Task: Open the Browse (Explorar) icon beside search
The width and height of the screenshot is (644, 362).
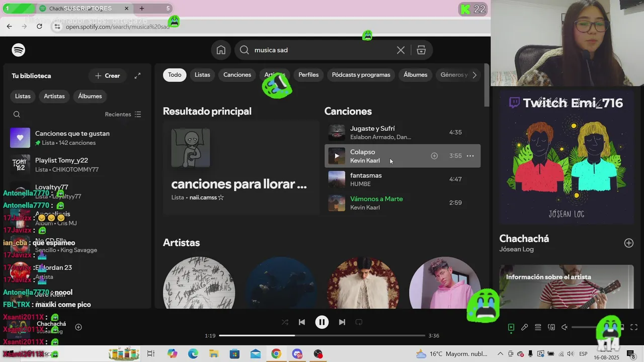Action: (x=421, y=50)
